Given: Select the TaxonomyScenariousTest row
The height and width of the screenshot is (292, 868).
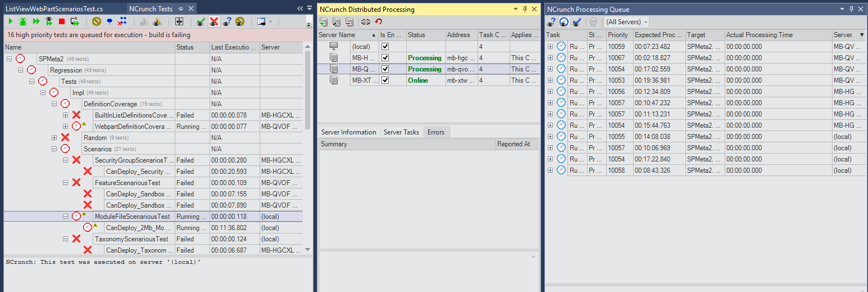Looking at the screenshot, I should [153, 239].
